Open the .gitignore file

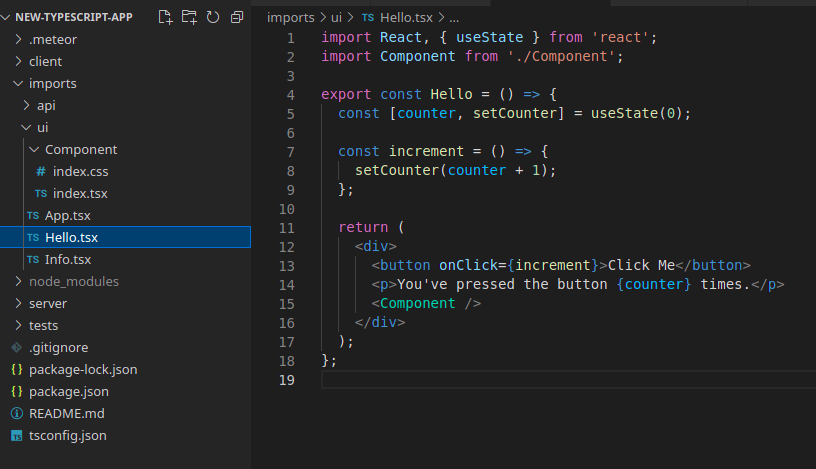tap(58, 347)
